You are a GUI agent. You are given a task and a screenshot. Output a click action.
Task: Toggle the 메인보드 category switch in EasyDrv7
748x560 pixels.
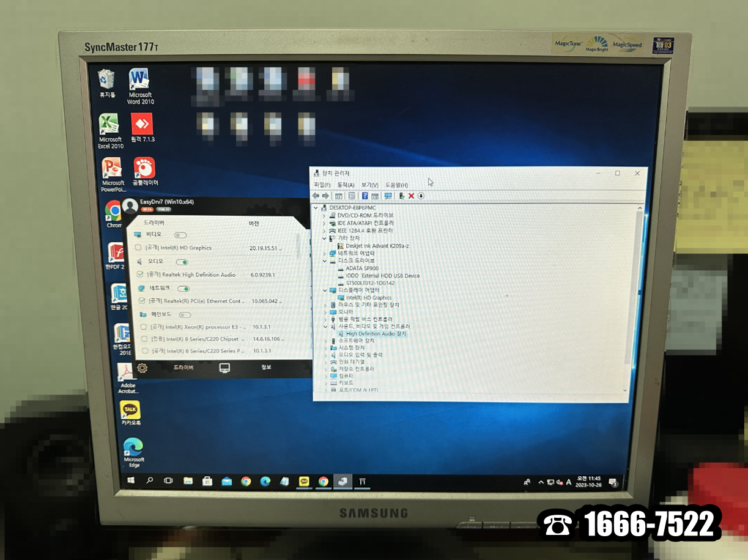184,315
